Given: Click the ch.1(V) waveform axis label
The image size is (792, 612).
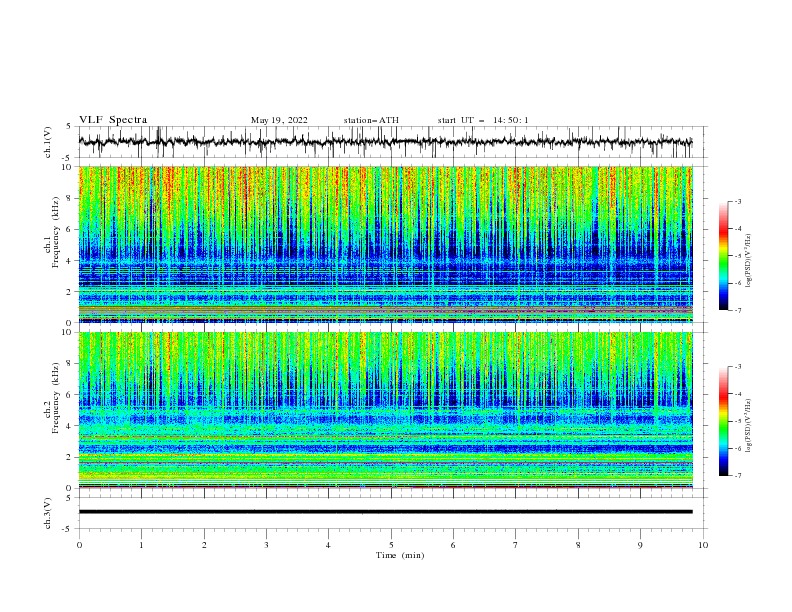Looking at the screenshot, I should (x=48, y=142).
